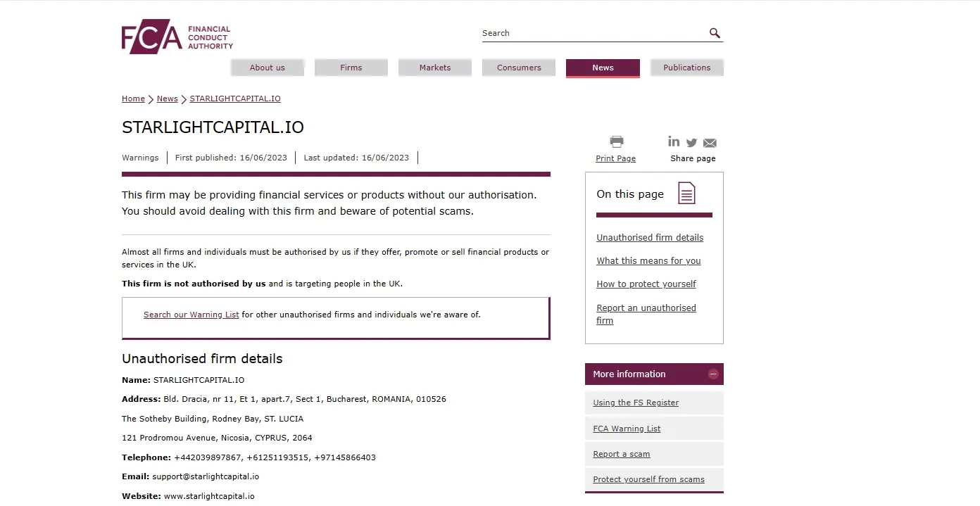Click the Name: STARLIGHTCAPITAL.IO line
Screen dimensions: 980x506
[x=183, y=380]
